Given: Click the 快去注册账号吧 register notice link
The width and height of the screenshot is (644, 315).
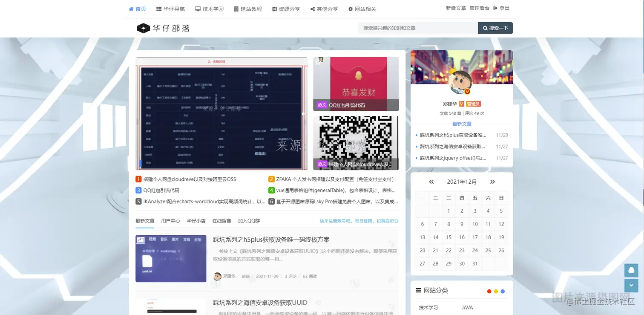Looking at the screenshot, I should [359, 221].
